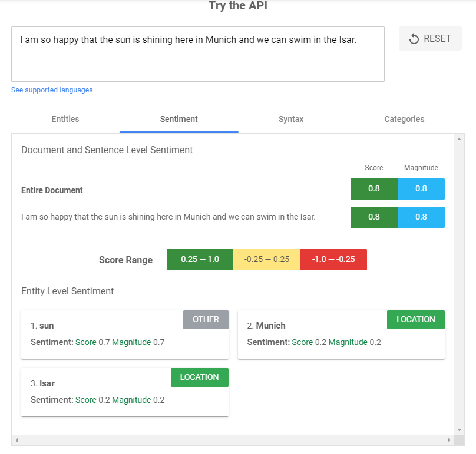Click the vertical scrollbar up arrow
The height and width of the screenshot is (454, 476).
(x=460, y=139)
